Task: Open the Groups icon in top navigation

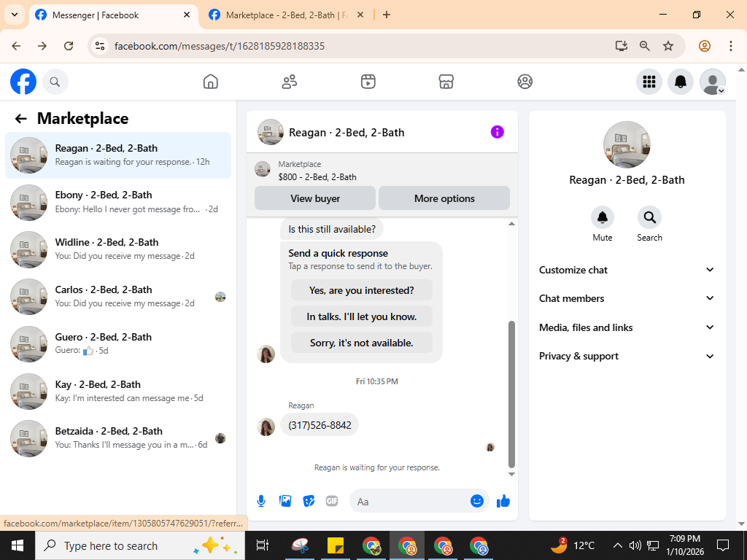Action: point(525,82)
